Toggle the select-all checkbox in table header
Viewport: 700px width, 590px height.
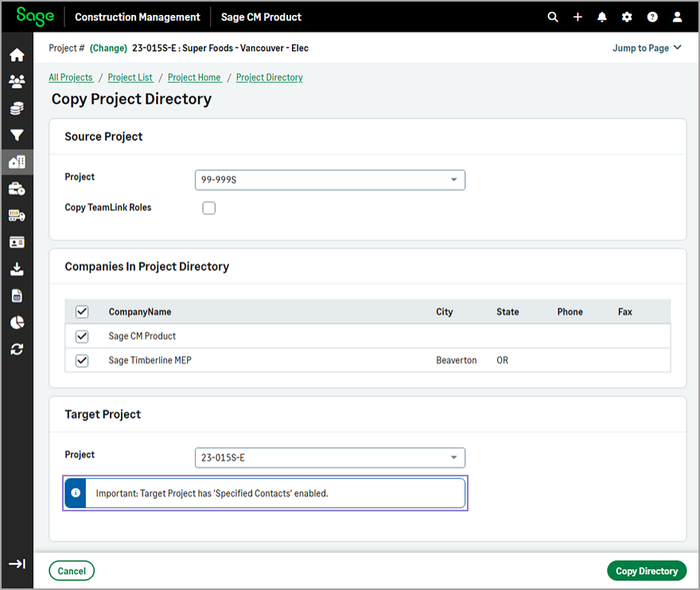point(82,312)
